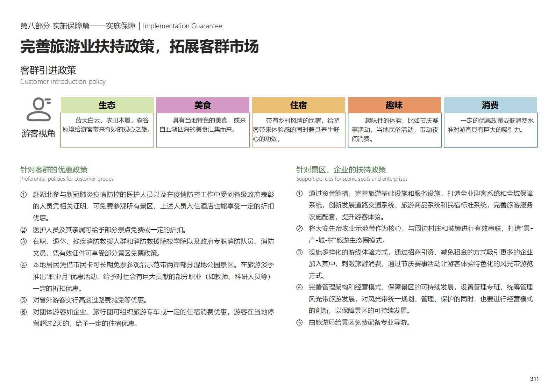Viewport: 555px width, 392px height.
Task: Click the page number 311
Action: click(x=534, y=379)
